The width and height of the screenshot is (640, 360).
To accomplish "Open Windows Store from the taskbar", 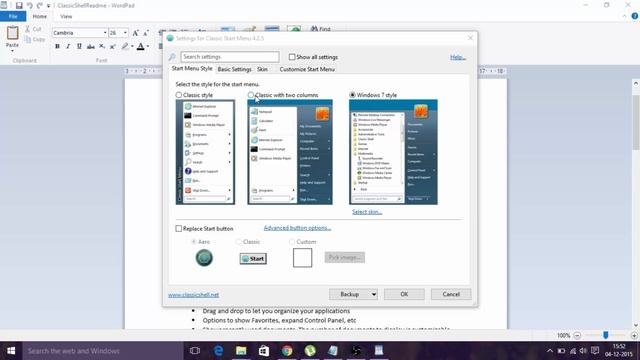I will [x=264, y=351].
